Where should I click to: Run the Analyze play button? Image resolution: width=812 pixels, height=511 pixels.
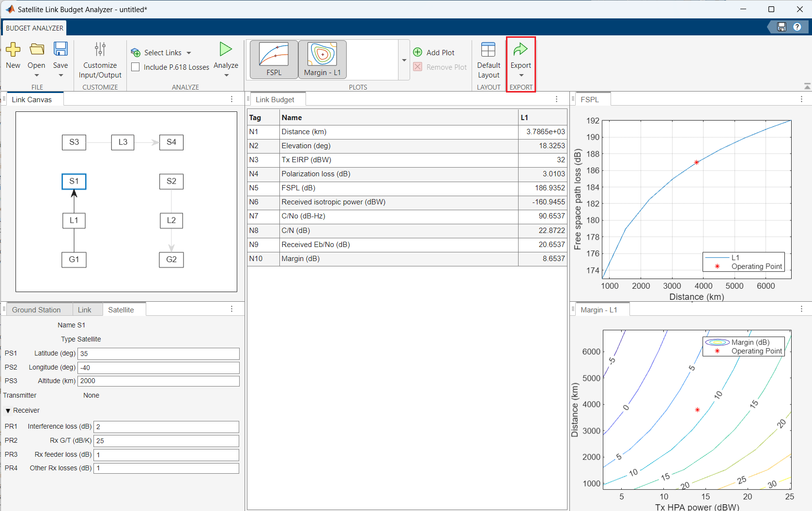click(226, 49)
